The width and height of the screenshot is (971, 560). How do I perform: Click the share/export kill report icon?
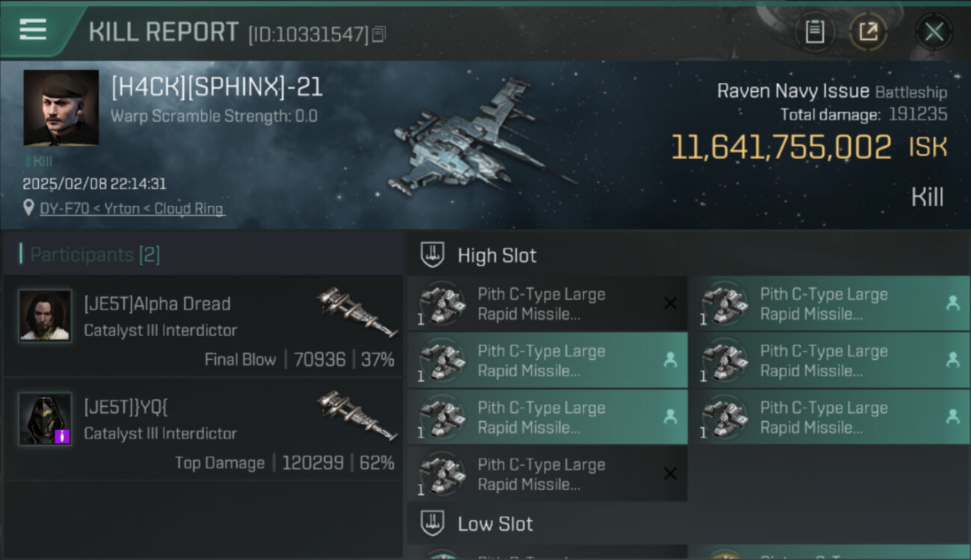(868, 32)
